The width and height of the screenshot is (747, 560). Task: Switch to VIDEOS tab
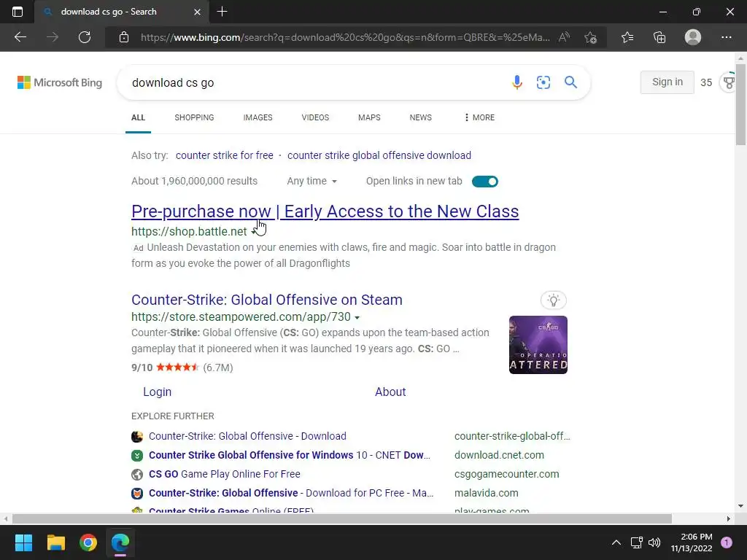315,117
